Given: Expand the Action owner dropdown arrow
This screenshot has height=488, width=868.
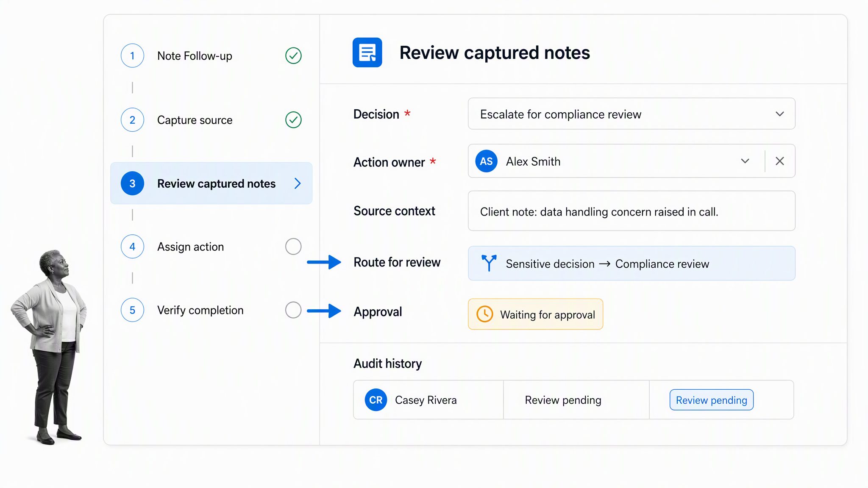Looking at the screenshot, I should [x=745, y=161].
